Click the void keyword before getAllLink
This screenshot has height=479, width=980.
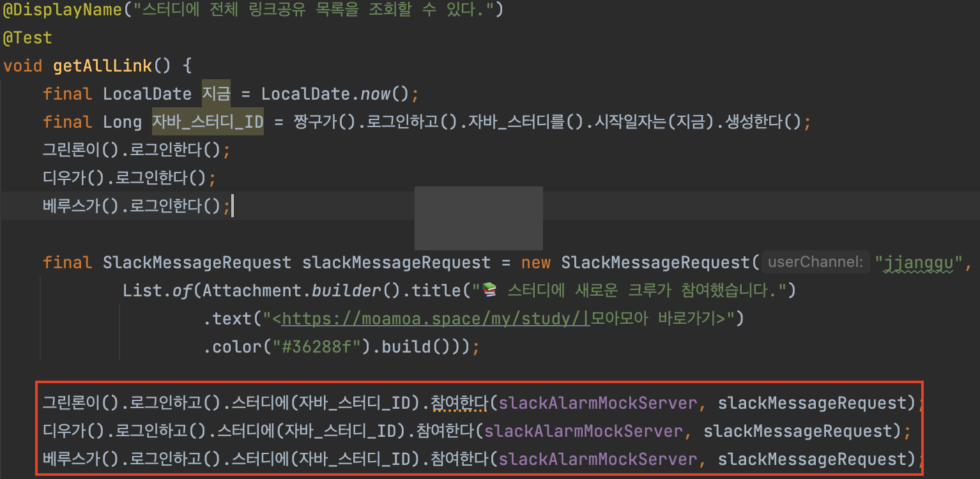pyautogui.click(x=22, y=66)
